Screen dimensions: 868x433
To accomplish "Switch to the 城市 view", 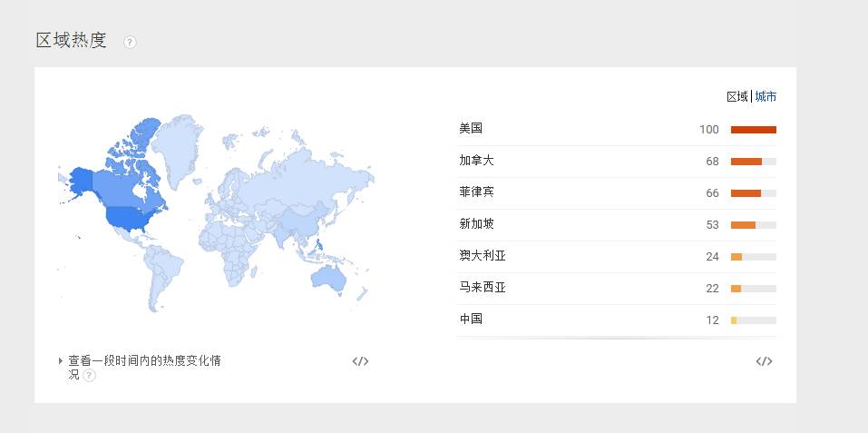I will (x=766, y=97).
